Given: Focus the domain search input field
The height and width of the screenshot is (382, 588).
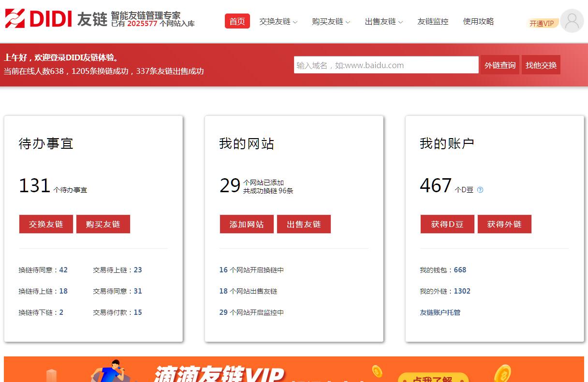Looking at the screenshot, I should point(386,65).
